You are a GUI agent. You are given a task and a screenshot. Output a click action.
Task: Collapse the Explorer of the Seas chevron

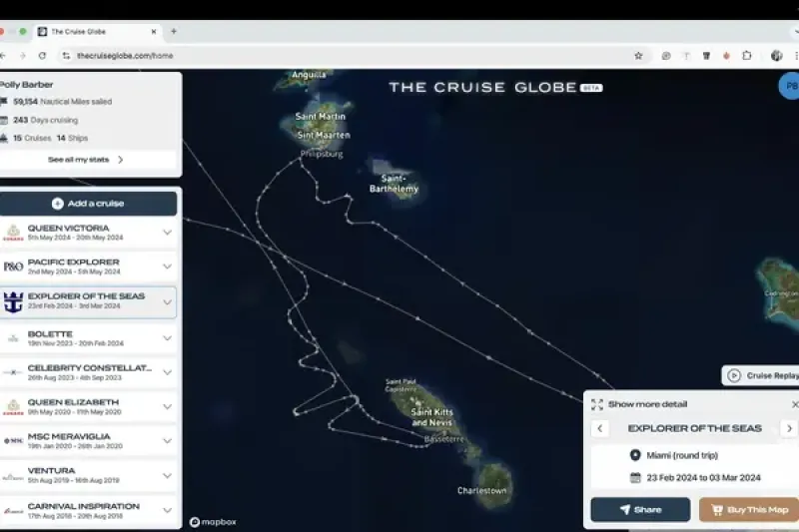click(167, 301)
